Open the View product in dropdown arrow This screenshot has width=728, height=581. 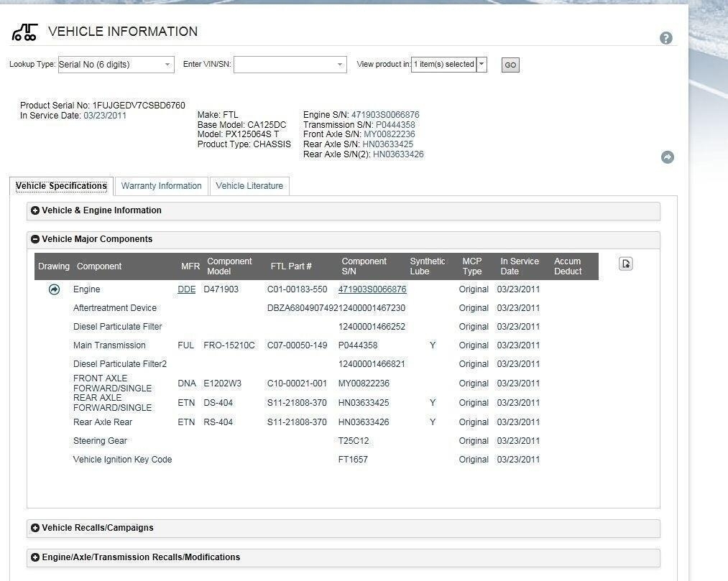(482, 65)
